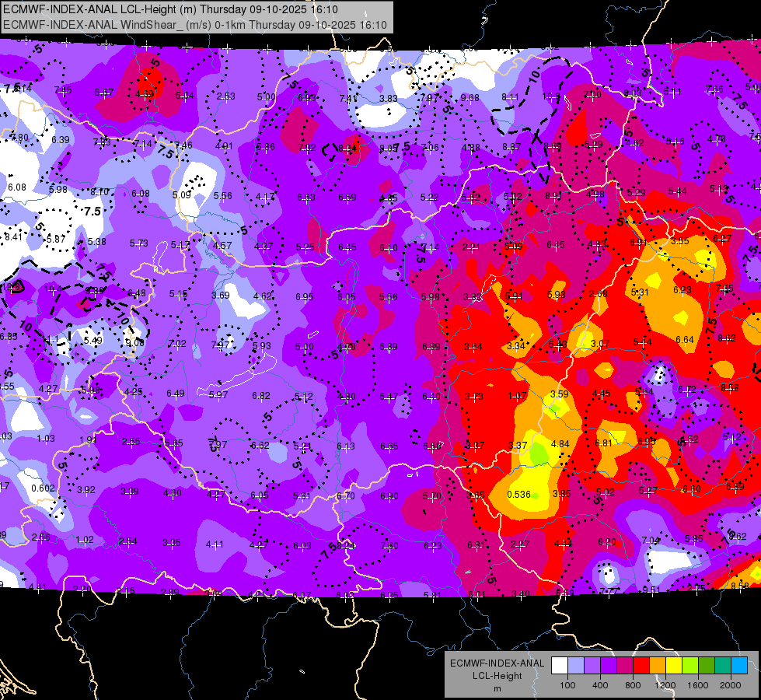Click the sky blue legend swatch

tap(739, 665)
